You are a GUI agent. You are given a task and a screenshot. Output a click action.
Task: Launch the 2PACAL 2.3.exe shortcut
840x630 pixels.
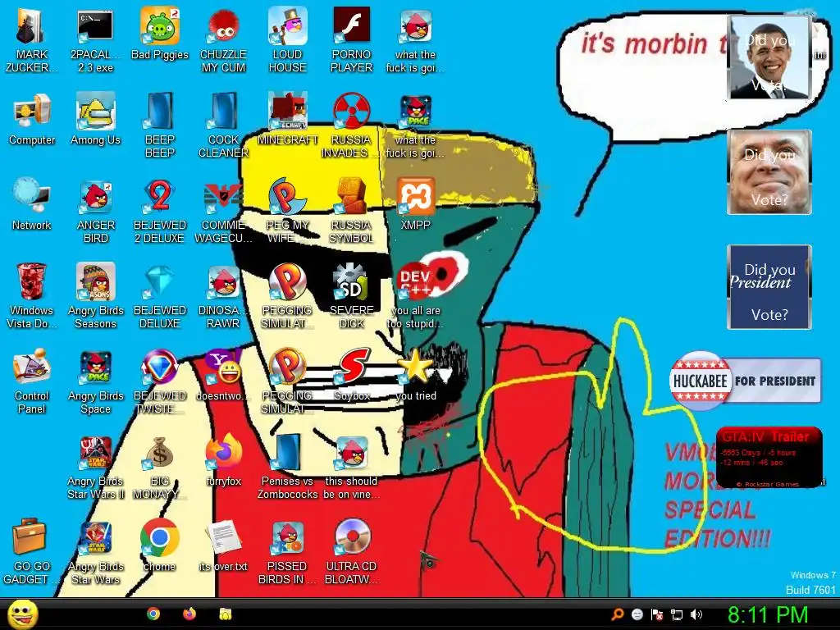coord(95,41)
